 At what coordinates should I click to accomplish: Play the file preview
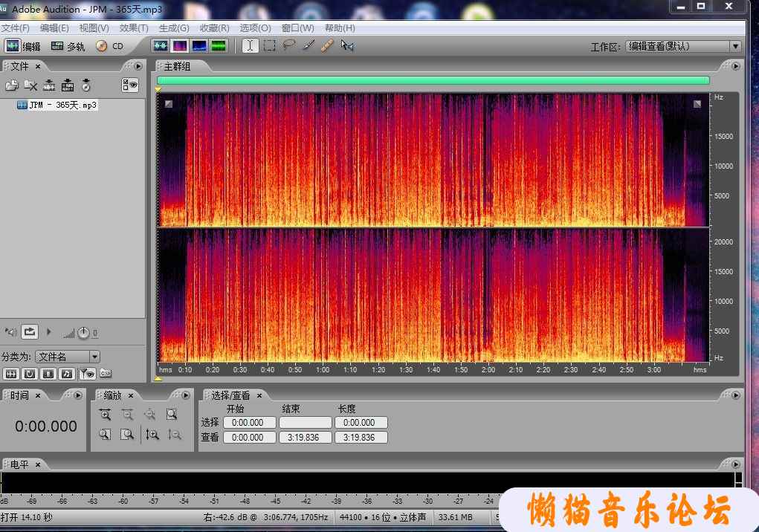tap(49, 332)
